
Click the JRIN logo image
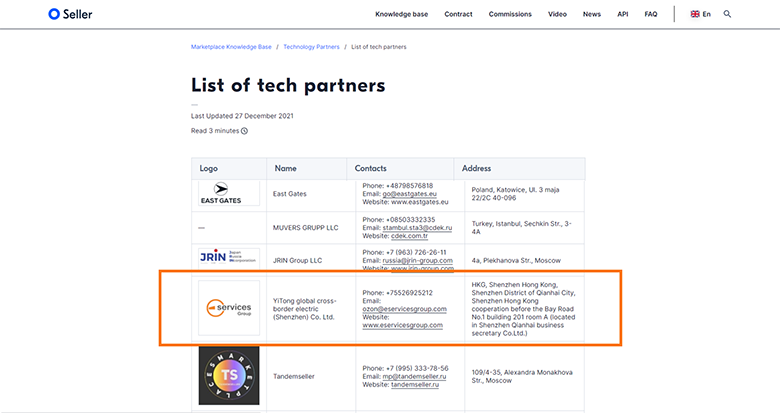(229, 257)
